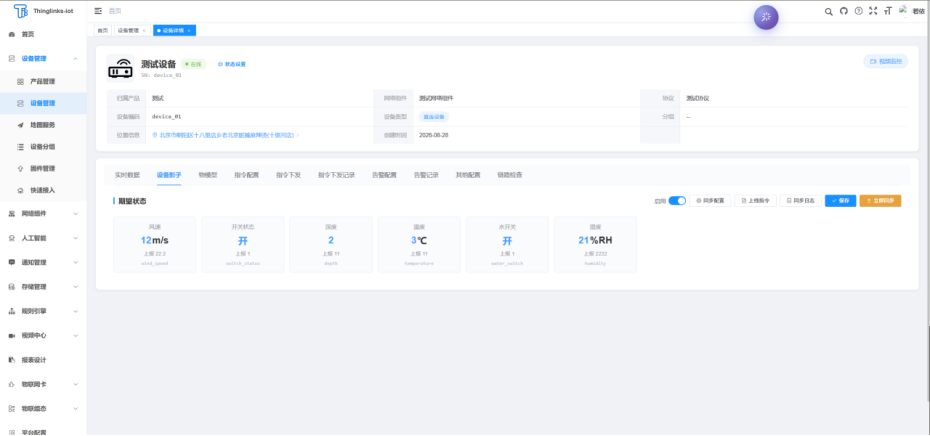Select the 首页 page tag tab
The image size is (930, 436).
click(x=103, y=30)
